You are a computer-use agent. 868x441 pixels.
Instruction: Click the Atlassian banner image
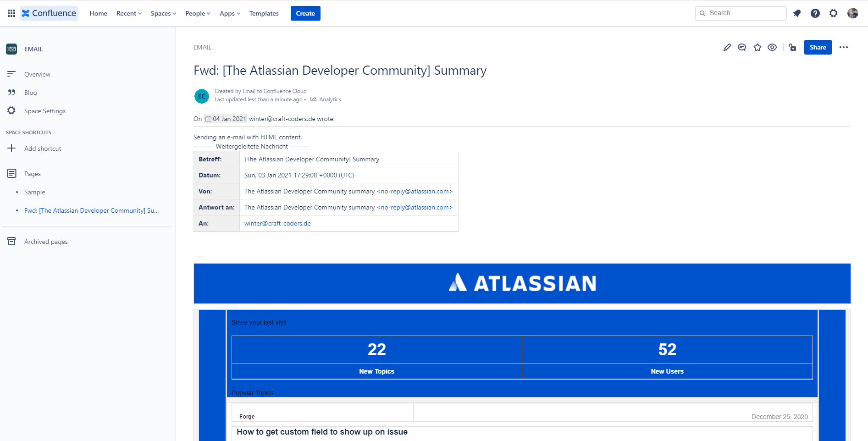pos(522,283)
